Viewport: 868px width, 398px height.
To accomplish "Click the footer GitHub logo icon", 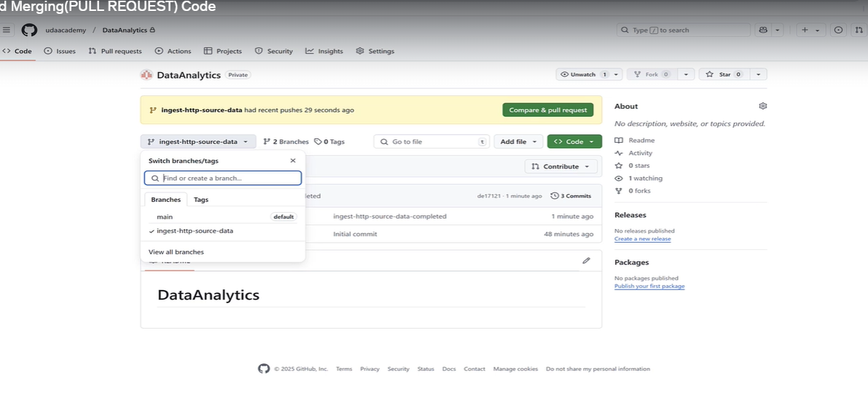I will [x=264, y=369].
